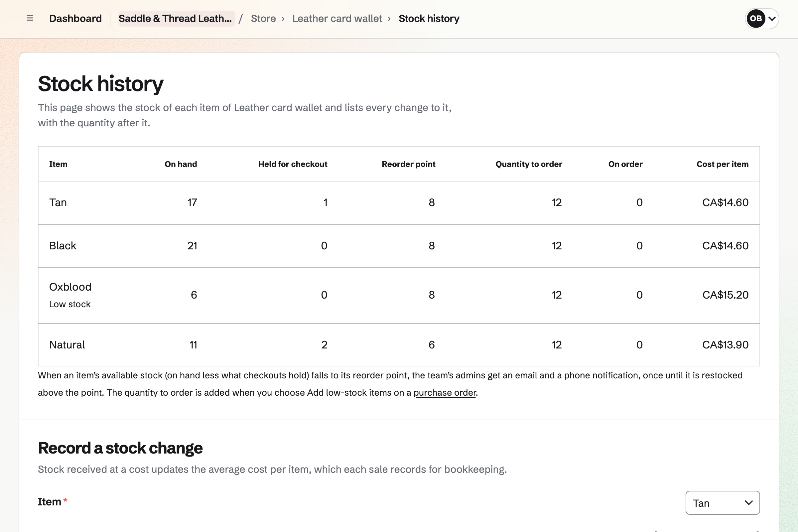Viewport: 798px width, 532px height.
Task: Select the Natural item row name
Action: pyautogui.click(x=67, y=345)
